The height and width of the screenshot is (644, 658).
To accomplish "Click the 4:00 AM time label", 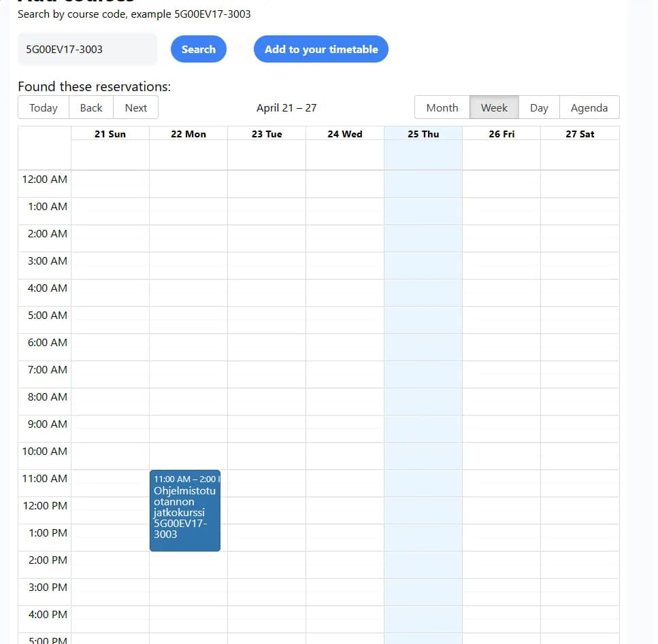I will click(48, 288).
